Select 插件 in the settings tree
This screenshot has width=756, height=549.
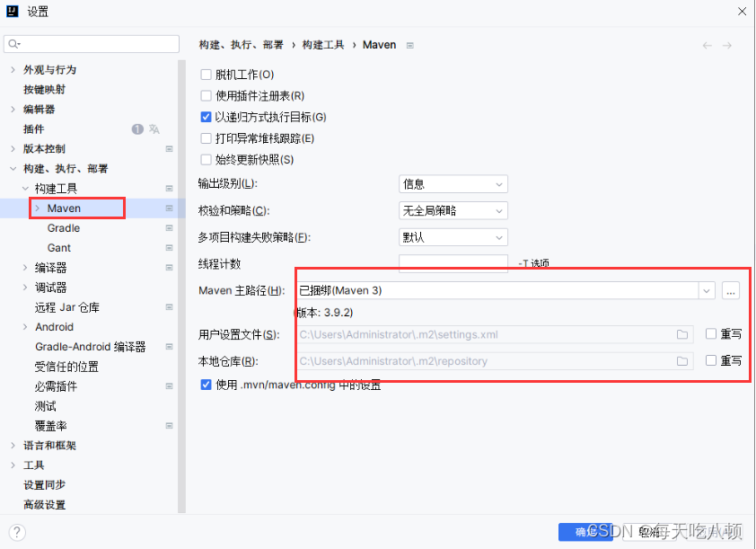(x=34, y=129)
